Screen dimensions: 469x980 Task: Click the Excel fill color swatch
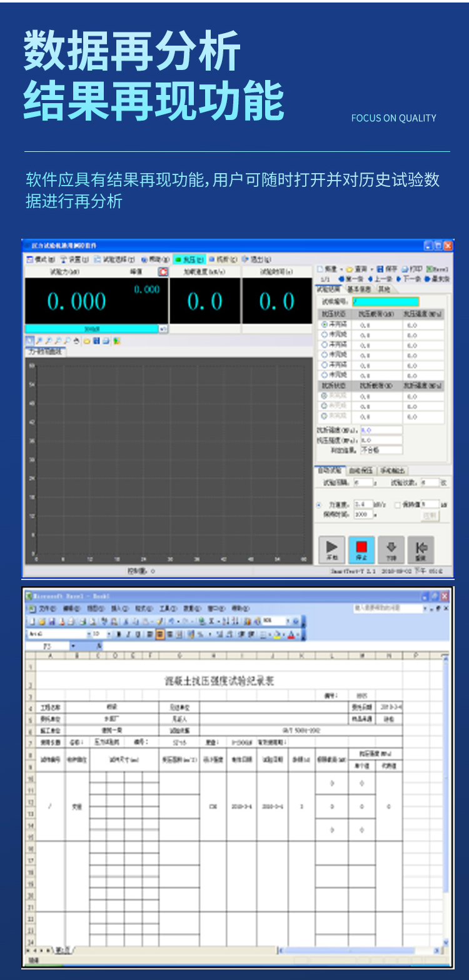(277, 634)
